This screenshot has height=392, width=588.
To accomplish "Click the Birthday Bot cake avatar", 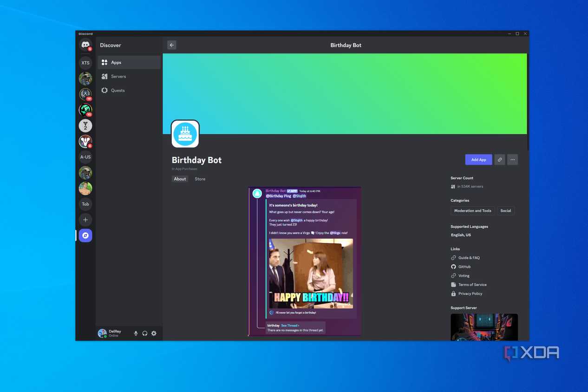I will [x=185, y=134].
